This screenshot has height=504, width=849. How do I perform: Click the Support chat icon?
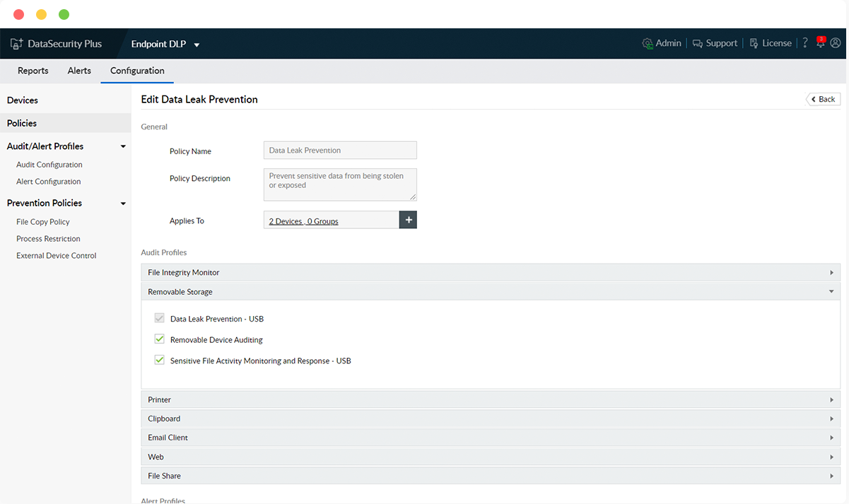(x=698, y=44)
